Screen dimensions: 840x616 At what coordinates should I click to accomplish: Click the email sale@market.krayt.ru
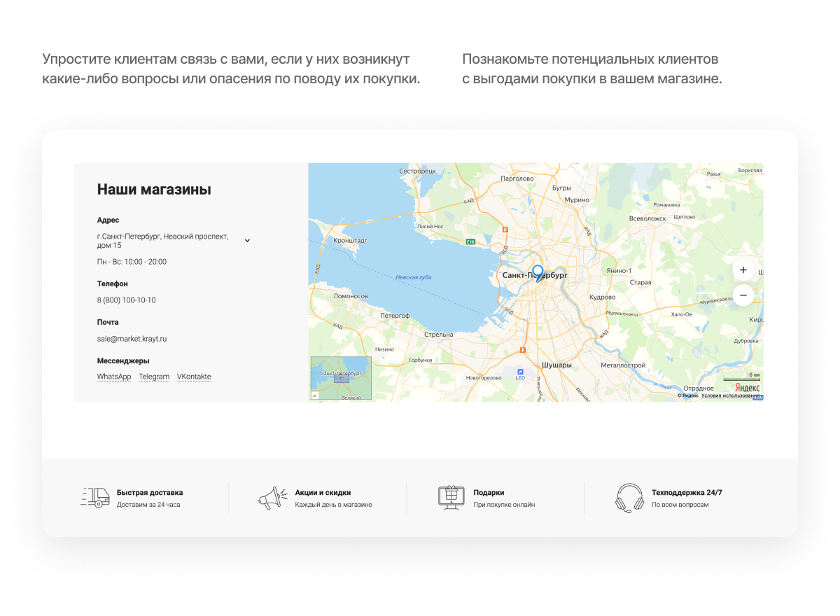pos(132,339)
